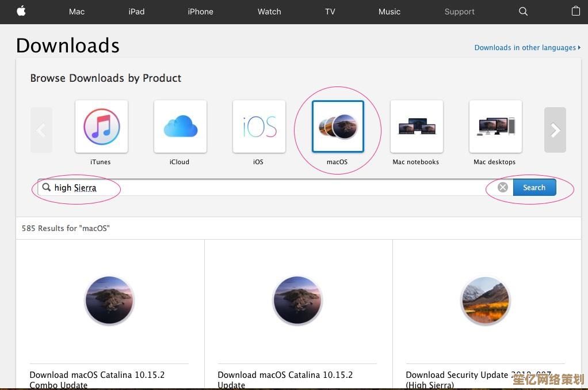This screenshot has width=588, height=390.
Task: Click the Mac desktops label text
Action: point(494,162)
